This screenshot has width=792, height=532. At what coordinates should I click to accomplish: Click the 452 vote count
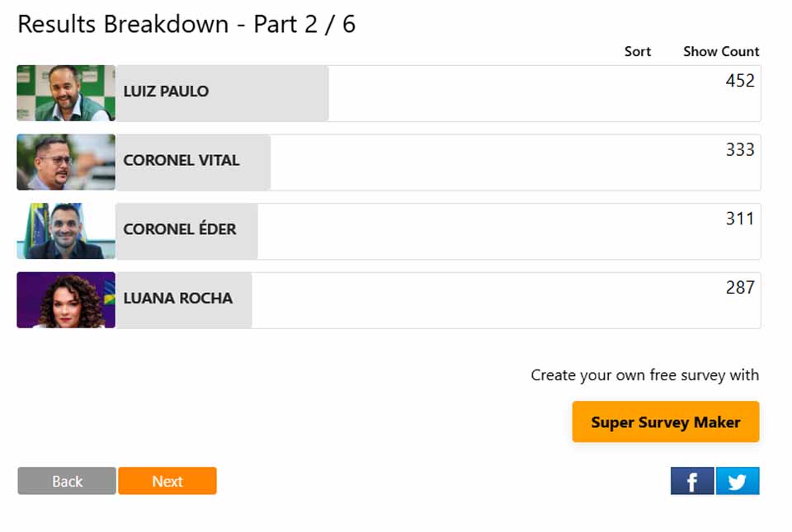pyautogui.click(x=739, y=81)
